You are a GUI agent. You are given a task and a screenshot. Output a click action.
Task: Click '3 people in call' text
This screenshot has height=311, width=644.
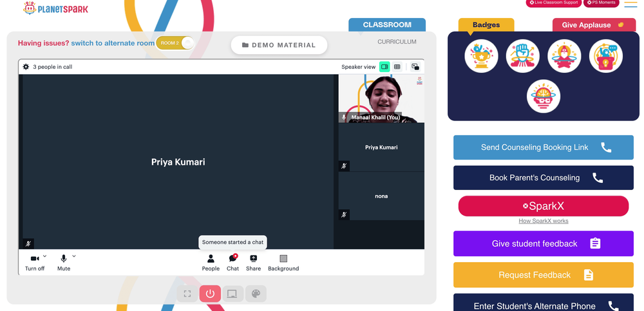tap(53, 66)
